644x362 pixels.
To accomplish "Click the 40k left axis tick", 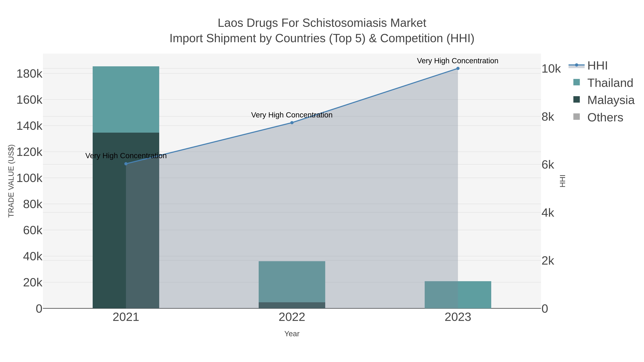I will point(33,256).
